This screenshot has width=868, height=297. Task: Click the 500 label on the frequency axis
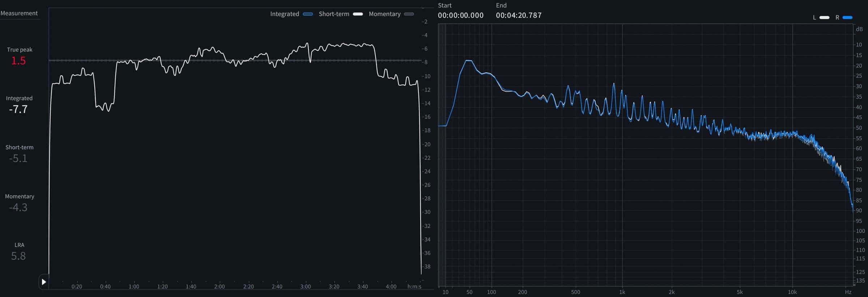[575, 292]
